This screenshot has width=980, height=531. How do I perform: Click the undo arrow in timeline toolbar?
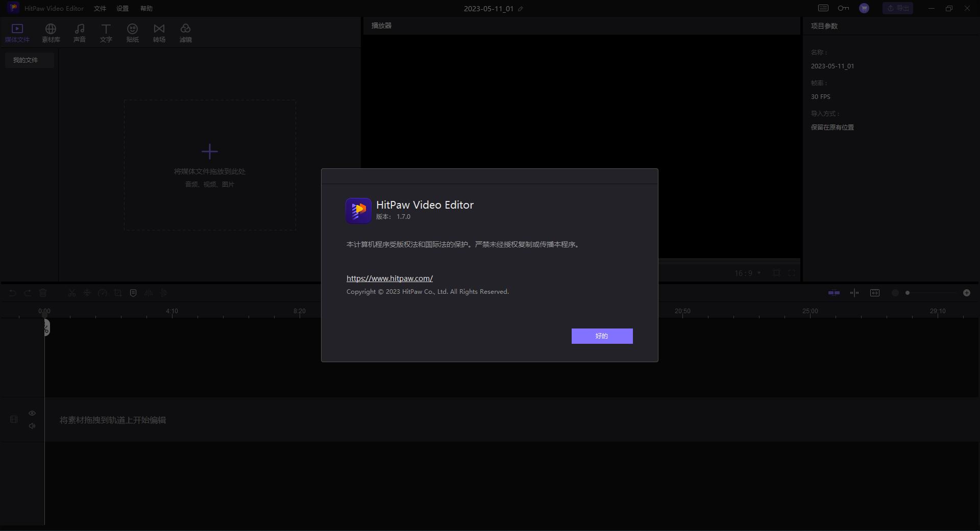coord(13,293)
